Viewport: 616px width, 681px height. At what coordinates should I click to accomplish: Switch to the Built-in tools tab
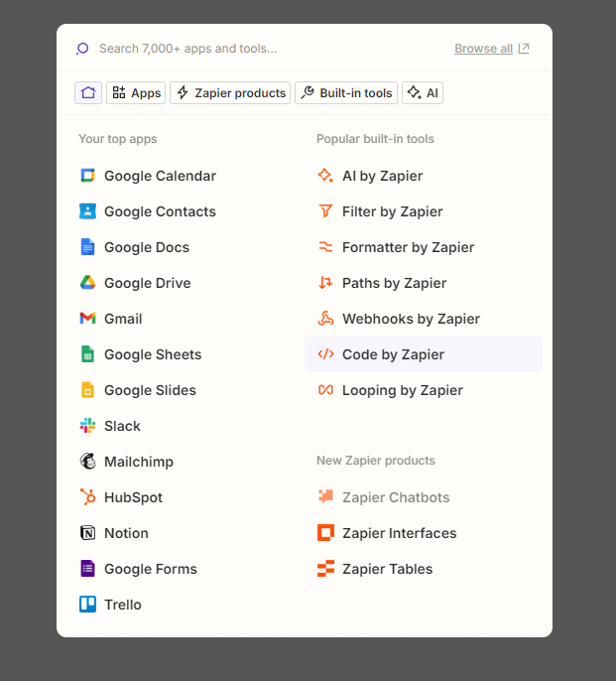346,92
